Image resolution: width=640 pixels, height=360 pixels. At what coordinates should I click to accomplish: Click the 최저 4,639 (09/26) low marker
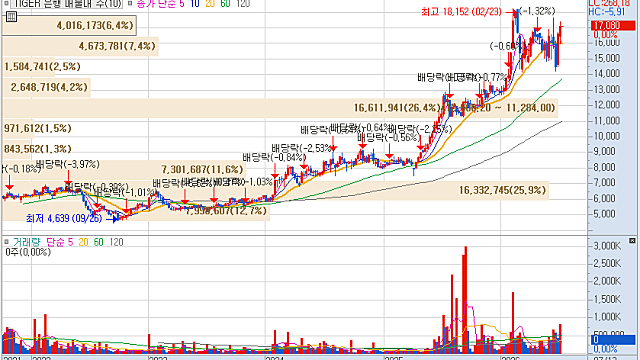64,218
